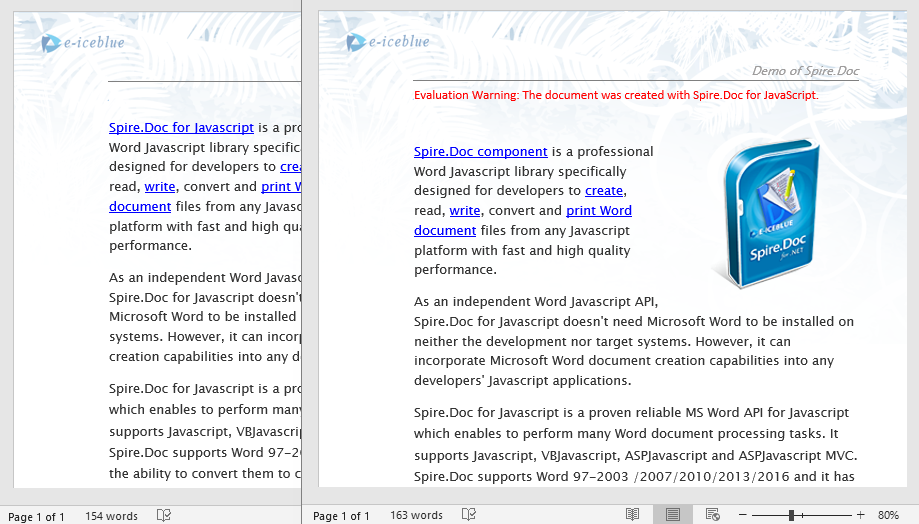Click 'Page 1 of 1' in right window
The height and width of the screenshot is (524, 919).
click(341, 516)
